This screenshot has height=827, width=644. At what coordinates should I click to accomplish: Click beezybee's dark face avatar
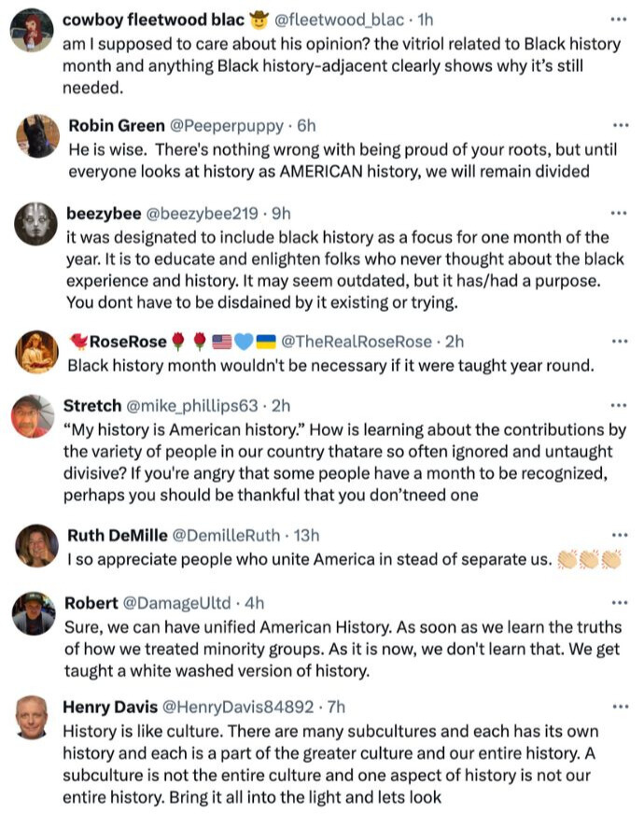point(35,224)
